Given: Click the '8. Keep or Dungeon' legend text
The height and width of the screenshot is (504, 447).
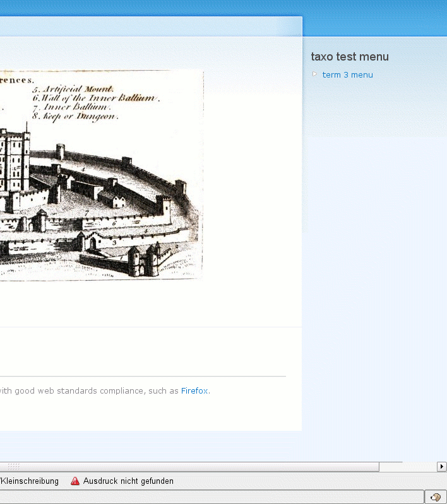Looking at the screenshot, I should click(76, 116).
